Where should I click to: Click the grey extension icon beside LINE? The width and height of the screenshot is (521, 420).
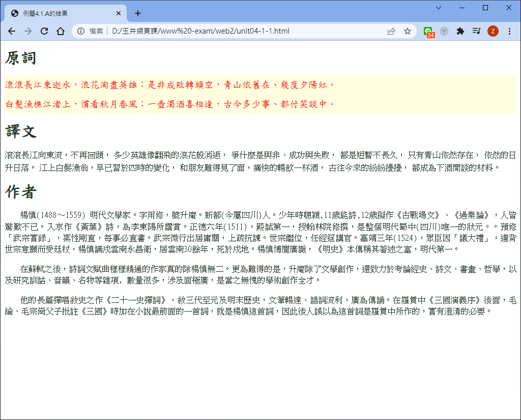click(x=444, y=31)
